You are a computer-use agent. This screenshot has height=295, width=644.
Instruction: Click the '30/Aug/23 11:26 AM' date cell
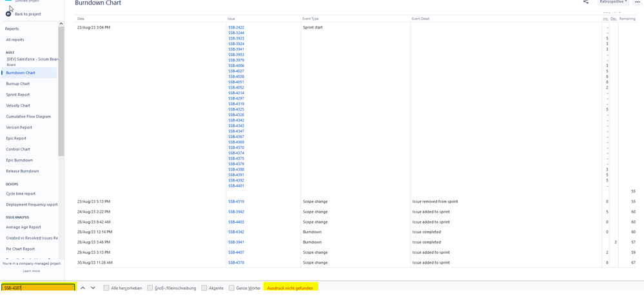[x=95, y=263]
